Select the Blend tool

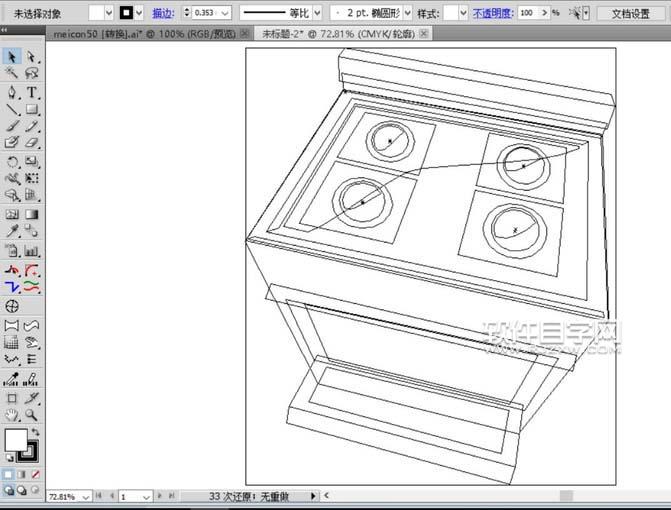pyautogui.click(x=31, y=231)
